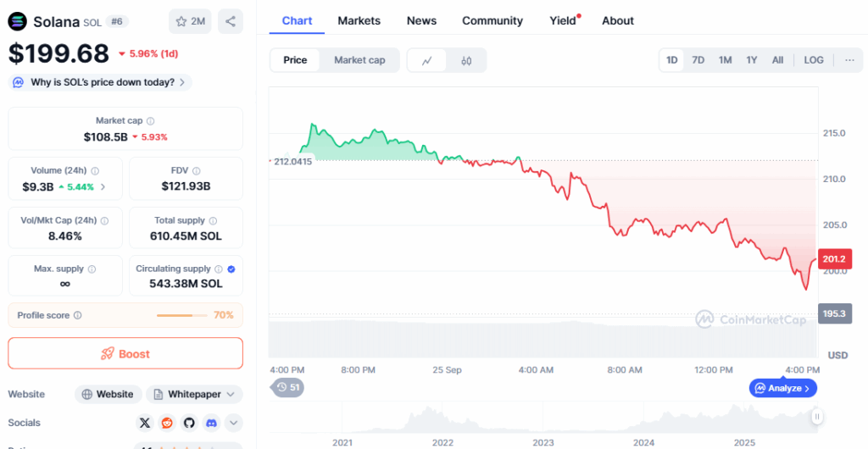Viewport: 868px width, 449px height.
Task: Switch to line chart icon
Action: (427, 60)
